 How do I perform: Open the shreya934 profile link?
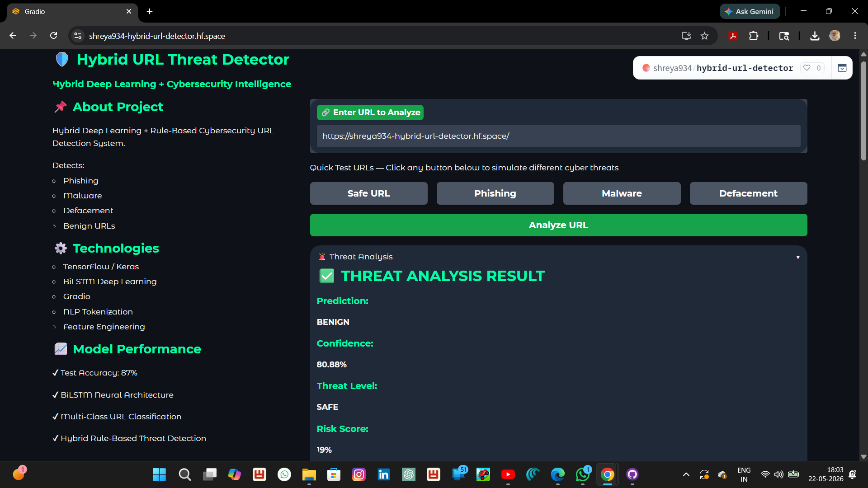pyautogui.click(x=672, y=68)
